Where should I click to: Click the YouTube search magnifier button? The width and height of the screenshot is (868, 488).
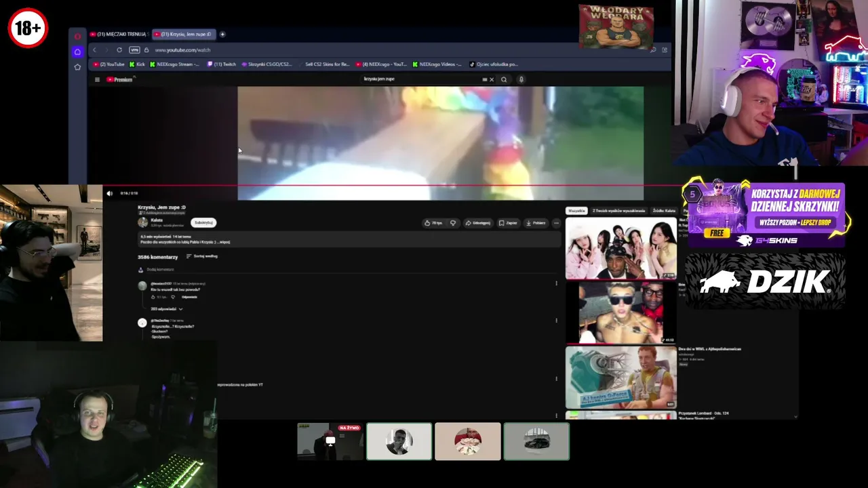pos(504,79)
